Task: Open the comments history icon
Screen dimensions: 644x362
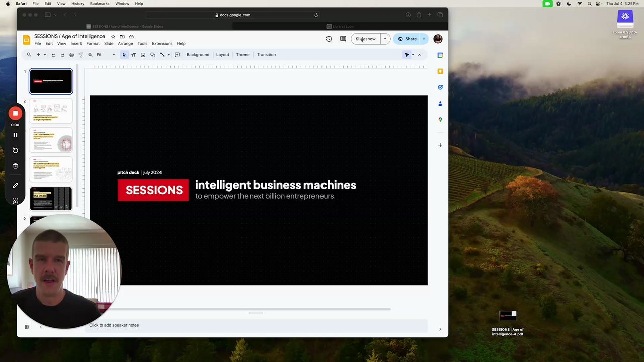Action: click(343, 39)
